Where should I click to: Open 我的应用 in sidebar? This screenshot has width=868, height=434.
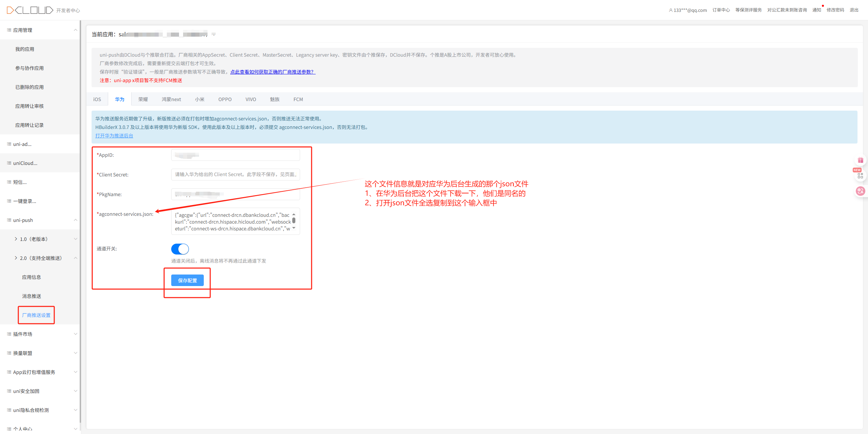[x=25, y=49]
